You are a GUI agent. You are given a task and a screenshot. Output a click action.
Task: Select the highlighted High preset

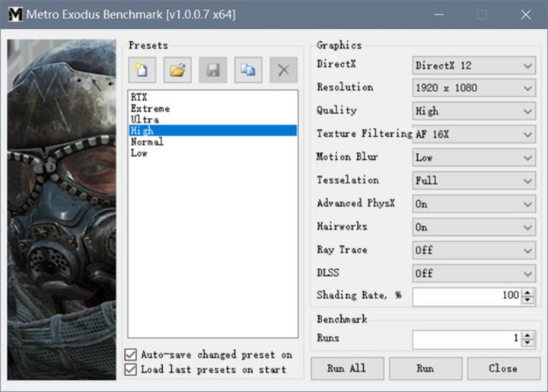tap(213, 130)
